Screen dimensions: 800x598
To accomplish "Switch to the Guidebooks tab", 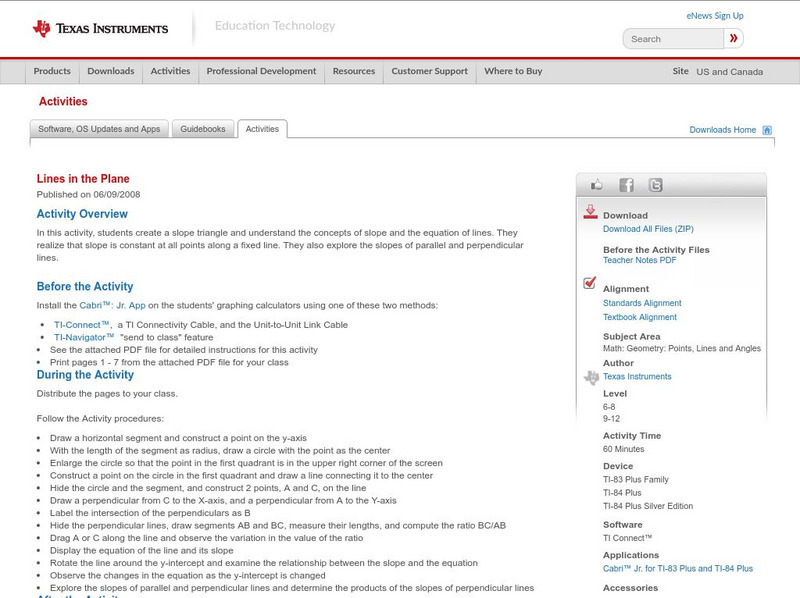I will [x=203, y=129].
